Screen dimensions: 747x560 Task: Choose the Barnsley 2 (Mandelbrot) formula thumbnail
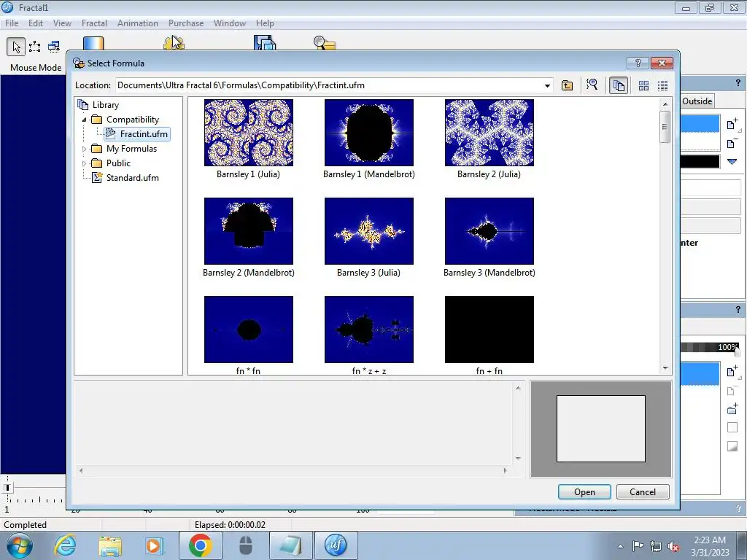[x=249, y=231]
